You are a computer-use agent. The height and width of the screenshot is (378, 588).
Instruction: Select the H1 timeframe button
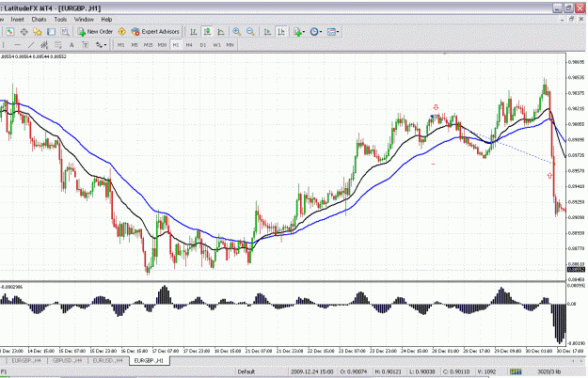176,45
